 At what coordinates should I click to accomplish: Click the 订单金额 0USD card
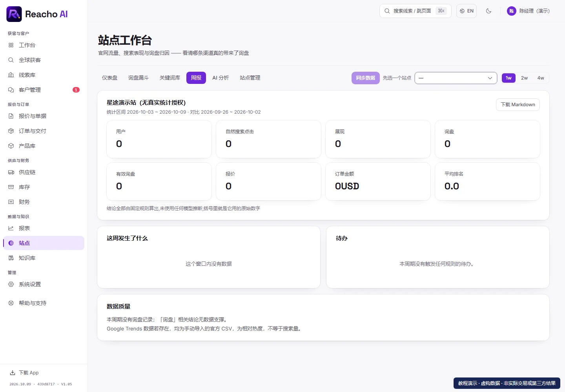[378, 181]
